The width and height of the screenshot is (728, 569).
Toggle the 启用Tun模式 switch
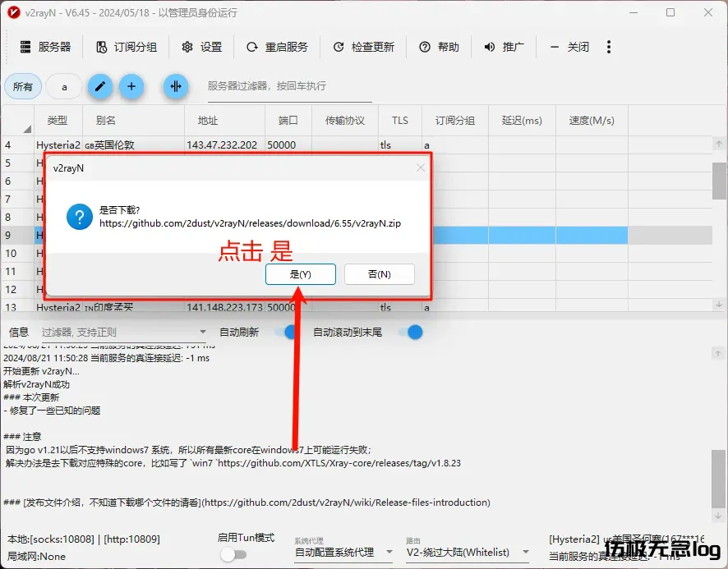(x=233, y=554)
